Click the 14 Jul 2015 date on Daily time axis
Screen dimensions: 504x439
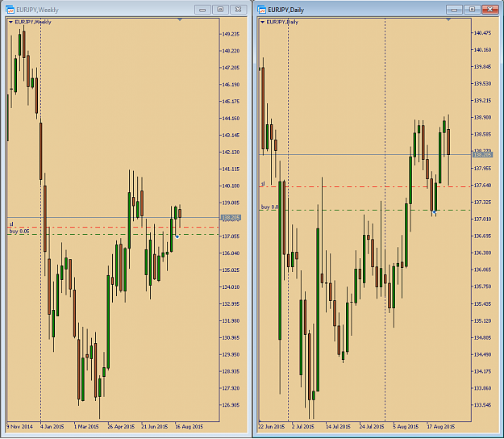(338, 427)
